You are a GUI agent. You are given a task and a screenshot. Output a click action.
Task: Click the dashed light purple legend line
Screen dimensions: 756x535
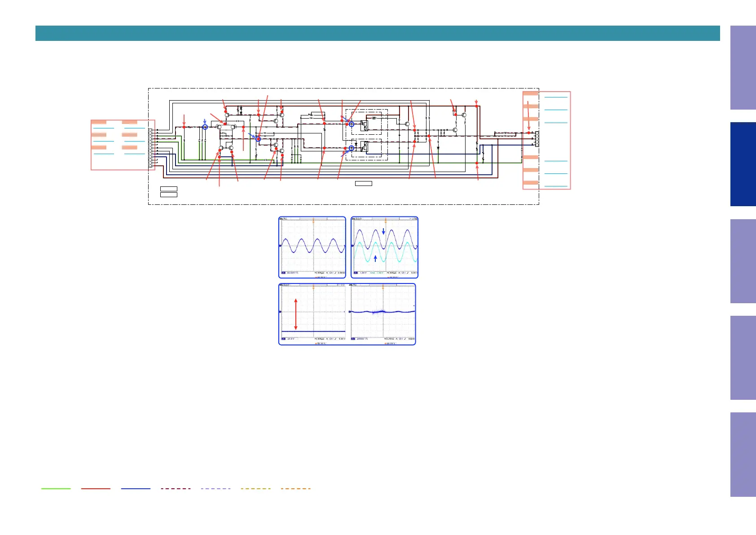pyautogui.click(x=215, y=488)
